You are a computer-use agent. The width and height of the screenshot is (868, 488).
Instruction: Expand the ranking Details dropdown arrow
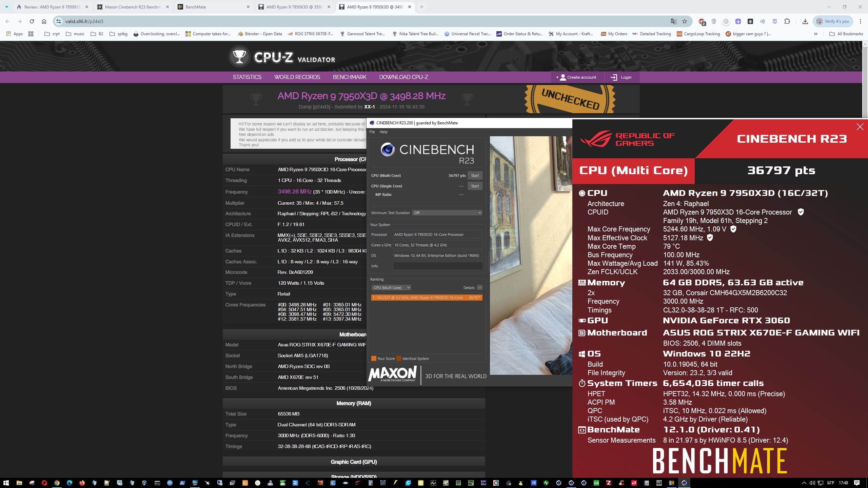click(x=480, y=288)
